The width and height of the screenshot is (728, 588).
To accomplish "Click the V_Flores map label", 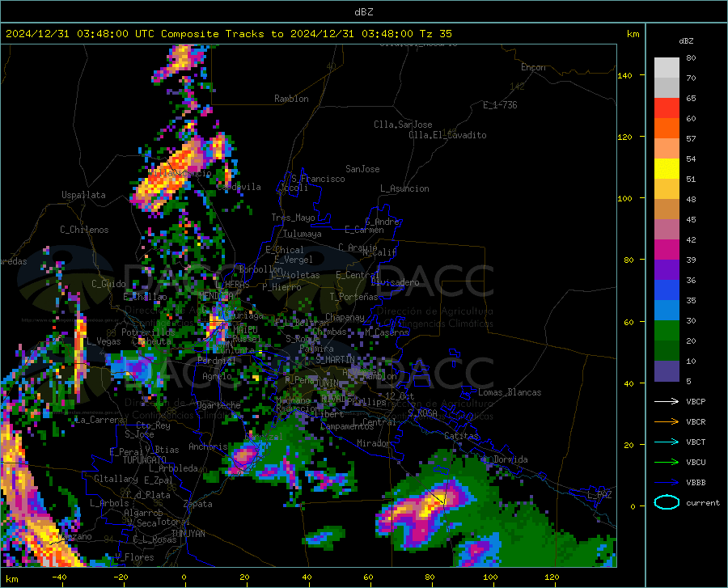I will 134,557.
